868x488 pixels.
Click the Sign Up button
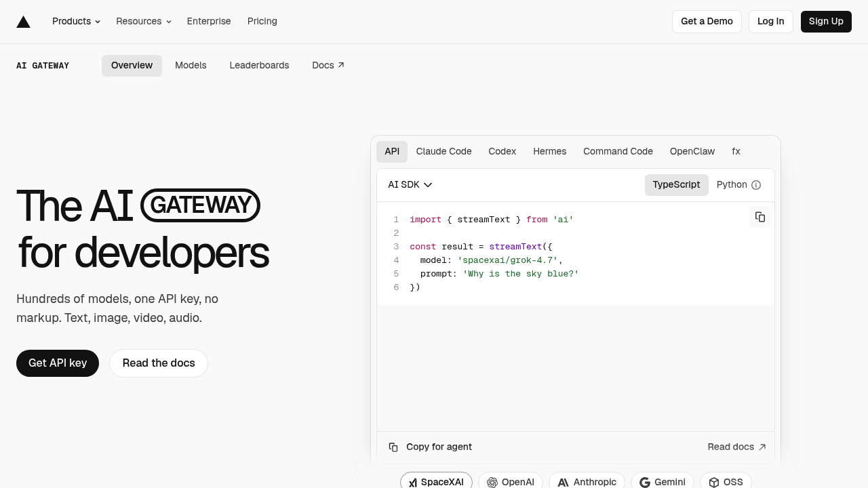(826, 22)
